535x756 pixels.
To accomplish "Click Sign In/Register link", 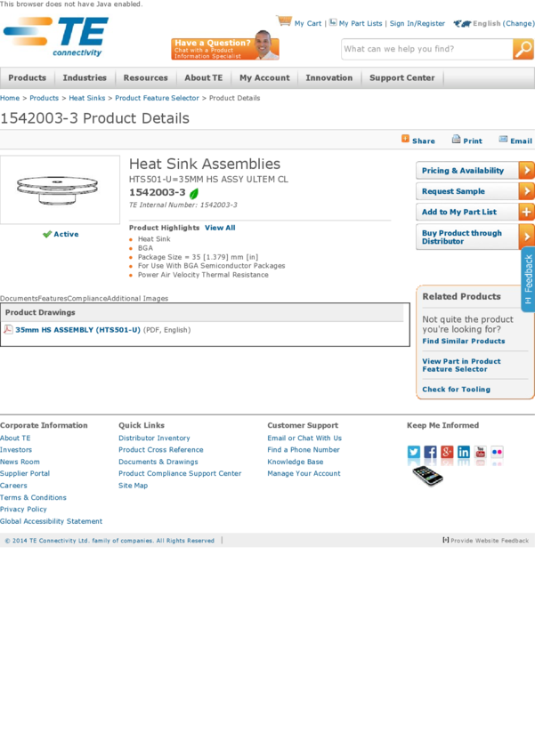I will [x=417, y=23].
